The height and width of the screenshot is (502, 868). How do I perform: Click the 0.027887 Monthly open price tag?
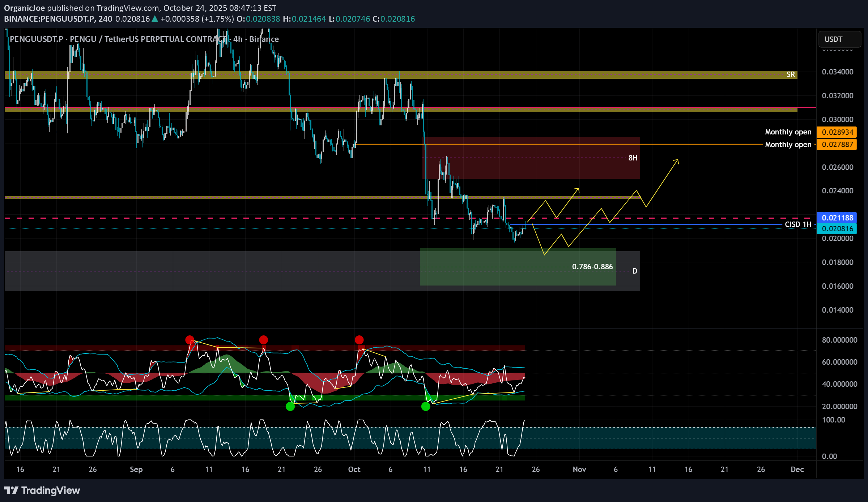837,145
